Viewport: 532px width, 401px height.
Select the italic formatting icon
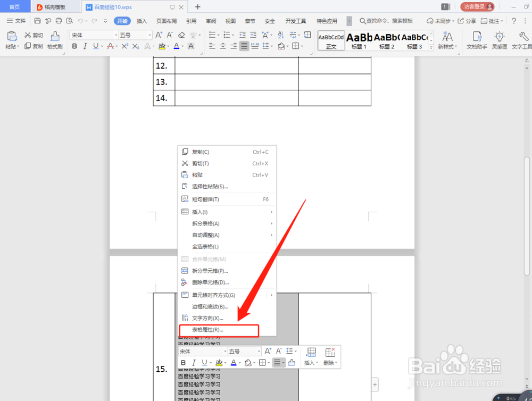coord(85,46)
